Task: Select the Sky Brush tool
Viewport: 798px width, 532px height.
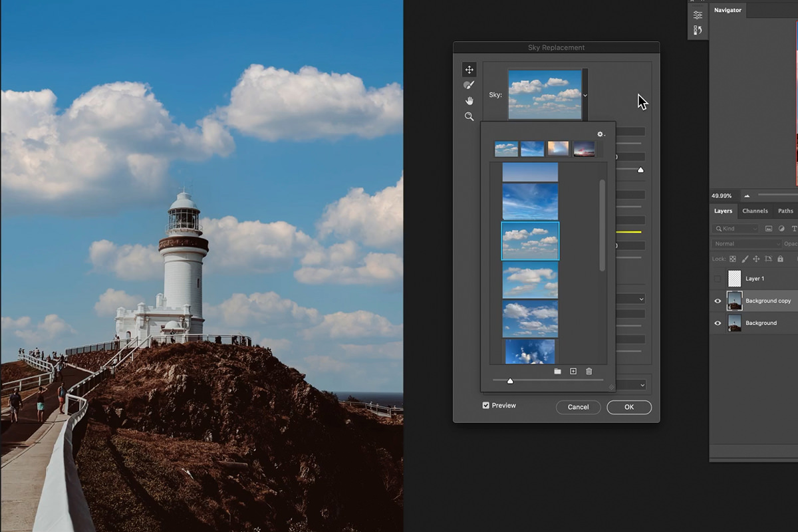Action: click(x=469, y=85)
